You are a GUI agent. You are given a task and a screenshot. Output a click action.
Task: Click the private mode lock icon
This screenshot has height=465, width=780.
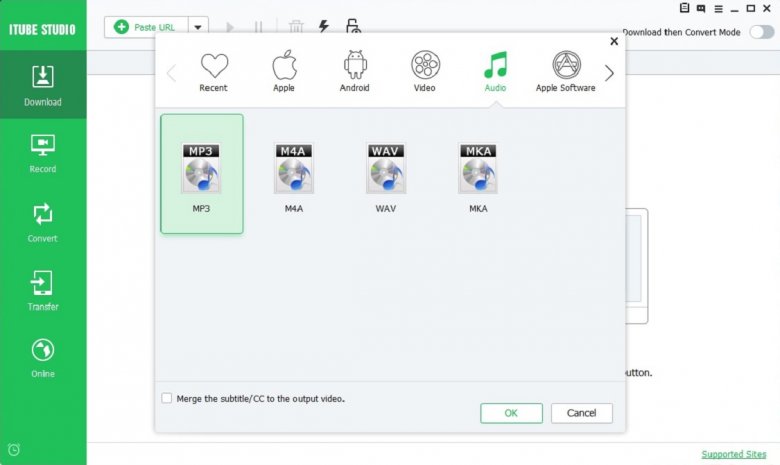tap(353, 26)
